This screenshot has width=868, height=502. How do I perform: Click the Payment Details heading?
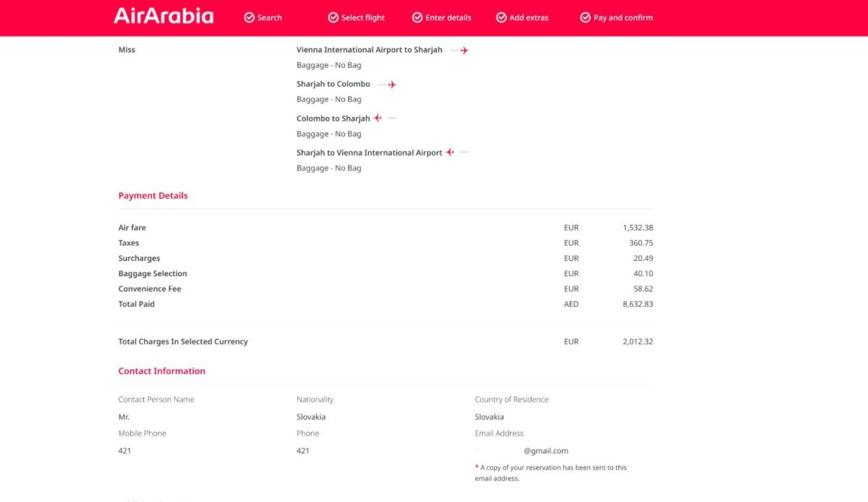[x=153, y=195]
